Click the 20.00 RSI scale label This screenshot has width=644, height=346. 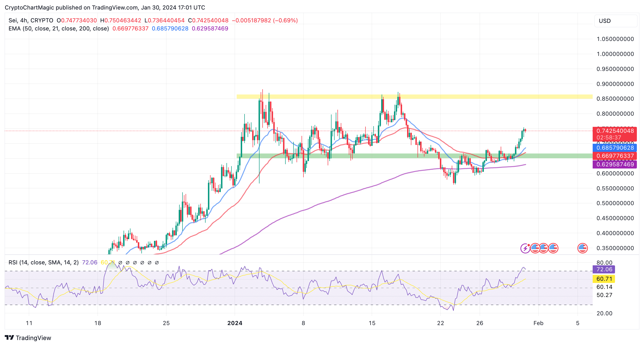tap(604, 313)
